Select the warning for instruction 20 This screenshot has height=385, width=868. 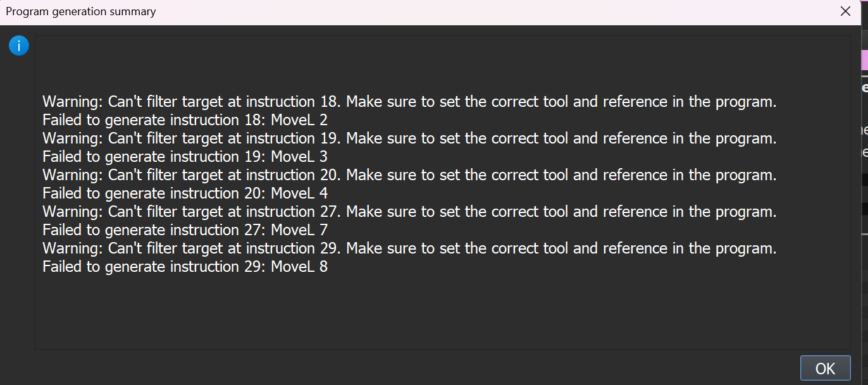(409, 175)
